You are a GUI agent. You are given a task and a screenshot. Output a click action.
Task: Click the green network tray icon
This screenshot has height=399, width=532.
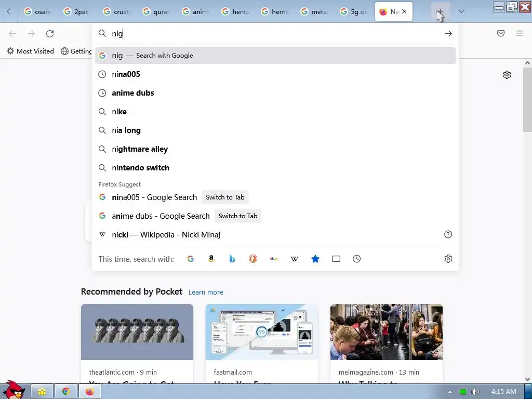click(463, 392)
